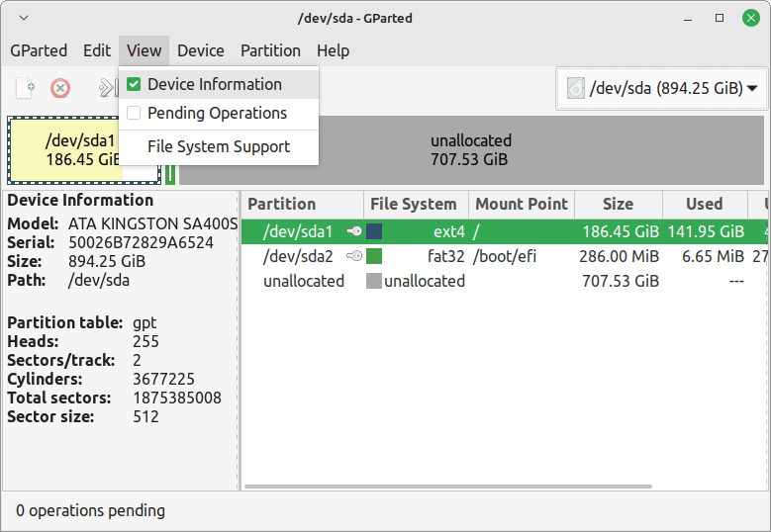Open the /dev/sda device dropdown
Viewport: 771px width, 532px height.
point(662,89)
